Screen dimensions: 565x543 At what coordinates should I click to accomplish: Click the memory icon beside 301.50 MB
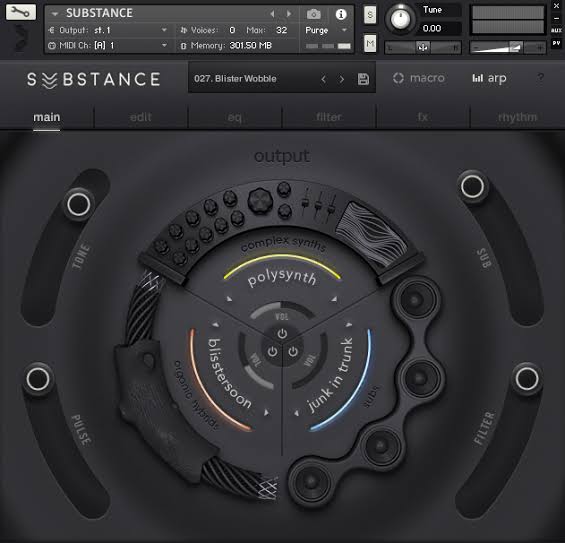tap(183, 46)
